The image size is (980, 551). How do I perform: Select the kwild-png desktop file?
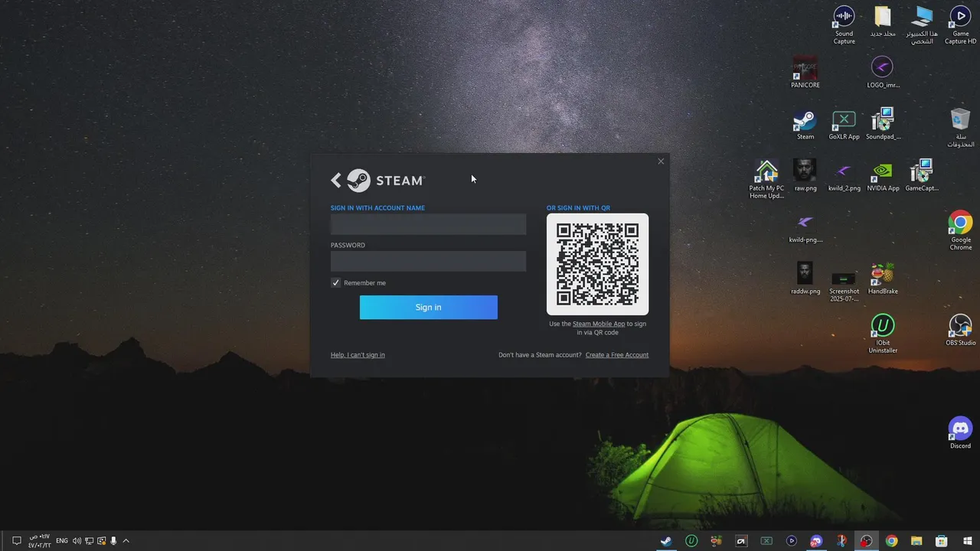[x=805, y=227]
